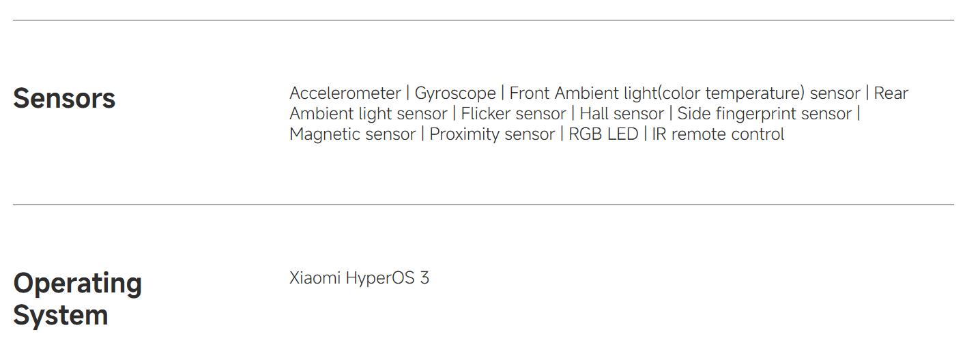This screenshot has height=362, width=980.
Task: Click the word Rear ending the first line
Action: (891, 93)
